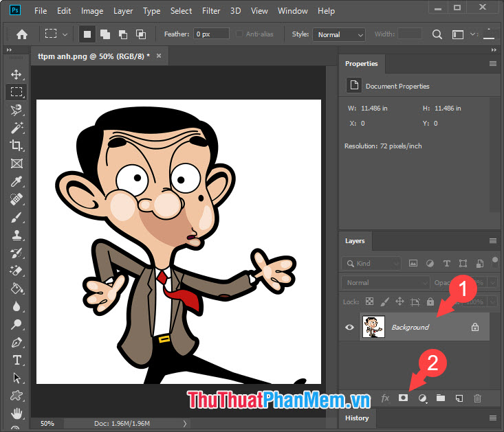Viewport: 504px width, 432px height.
Task: Hide the Background layer eye icon
Action: (x=349, y=327)
